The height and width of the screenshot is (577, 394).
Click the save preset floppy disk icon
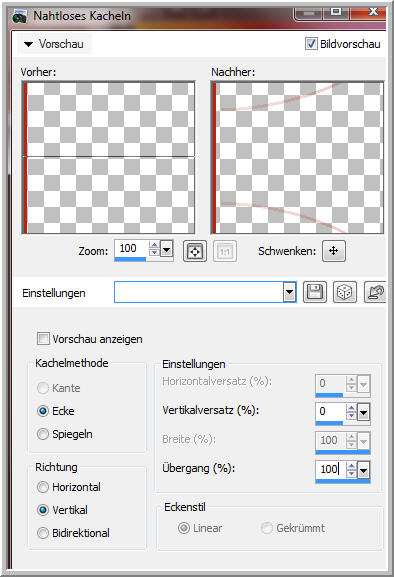(315, 293)
